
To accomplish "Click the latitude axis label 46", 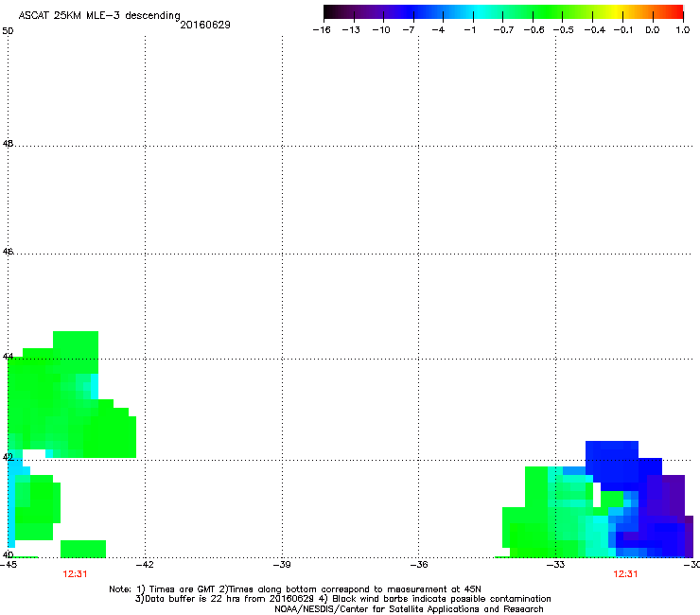I will [8, 252].
